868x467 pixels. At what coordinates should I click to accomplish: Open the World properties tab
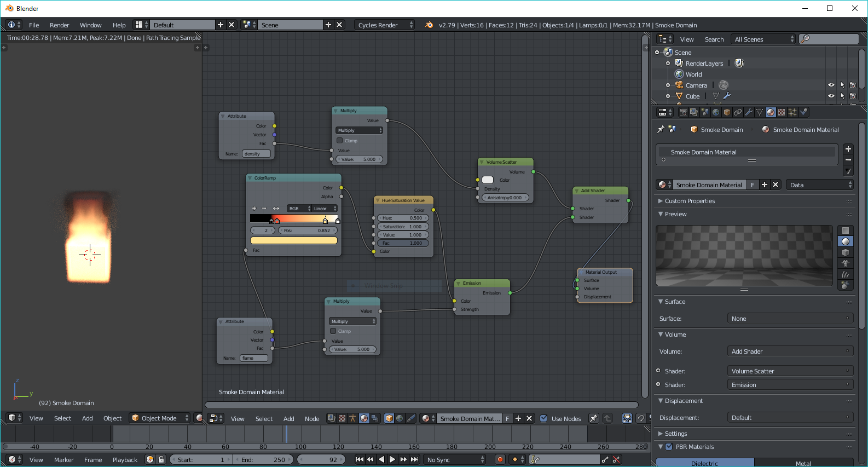pos(716,112)
